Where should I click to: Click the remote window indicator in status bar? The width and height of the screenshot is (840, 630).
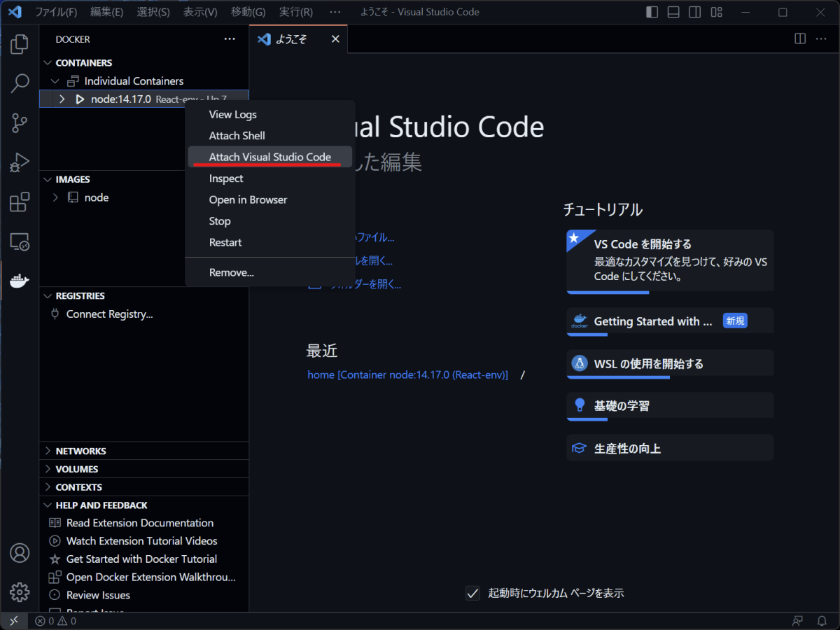point(14,621)
